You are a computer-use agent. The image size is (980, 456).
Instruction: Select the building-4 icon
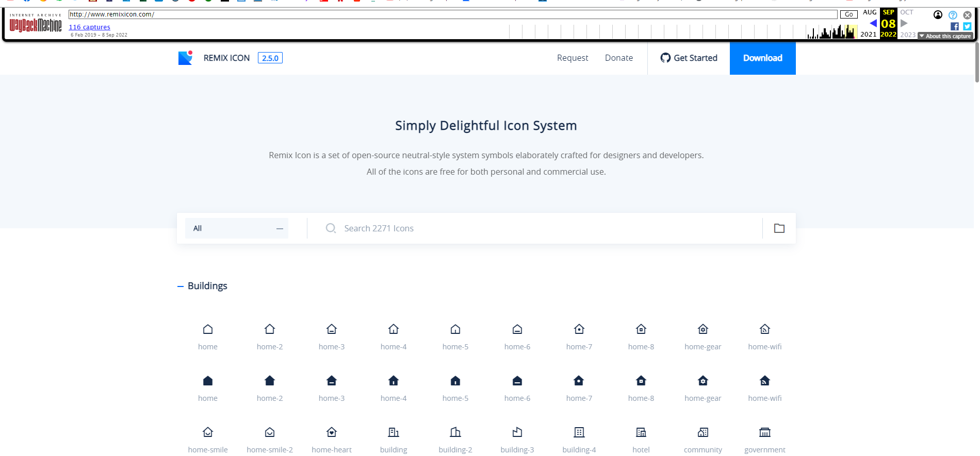tap(579, 432)
